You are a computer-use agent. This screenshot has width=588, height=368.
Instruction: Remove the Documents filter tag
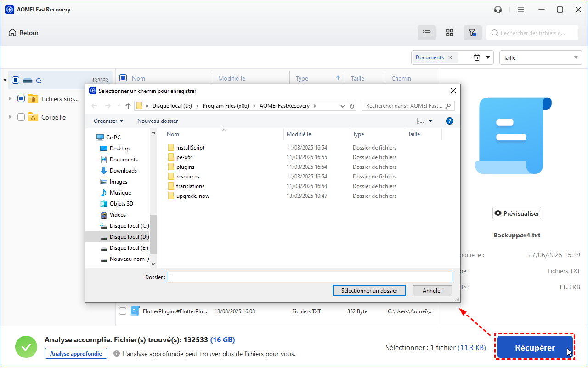(x=450, y=57)
